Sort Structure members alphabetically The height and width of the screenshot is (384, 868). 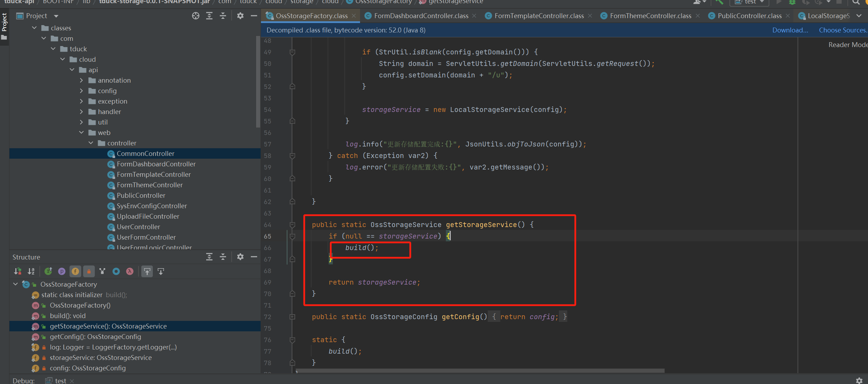[x=31, y=271]
